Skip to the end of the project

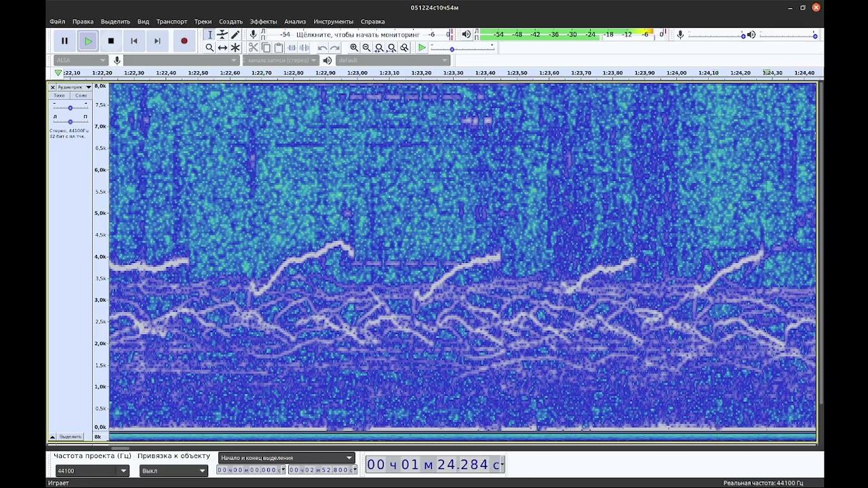pyautogui.click(x=157, y=41)
